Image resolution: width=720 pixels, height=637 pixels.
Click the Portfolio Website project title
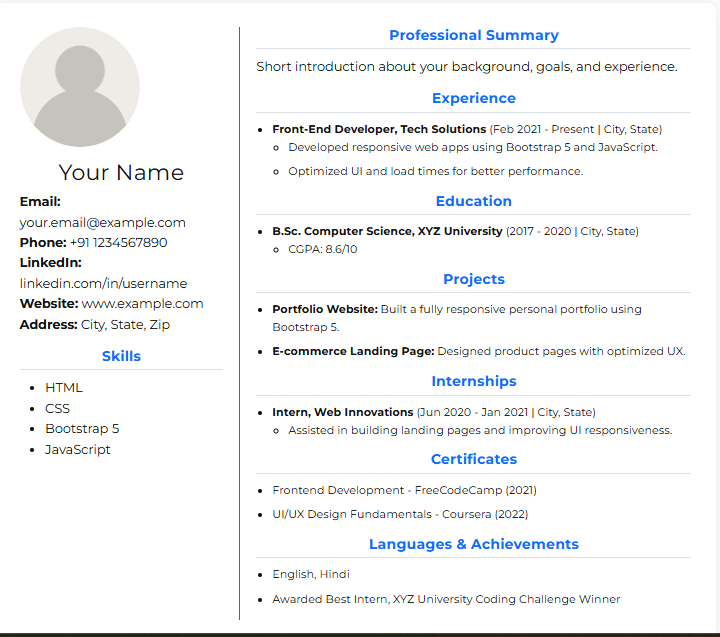(325, 310)
